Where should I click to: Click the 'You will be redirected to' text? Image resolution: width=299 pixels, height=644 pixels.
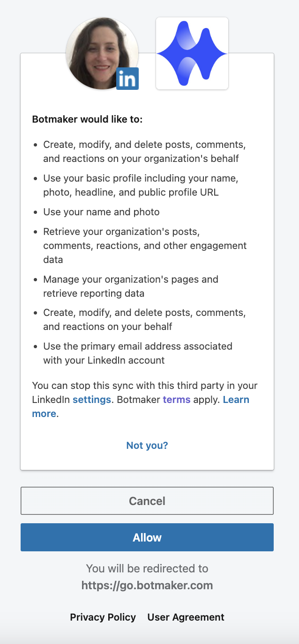147,569
